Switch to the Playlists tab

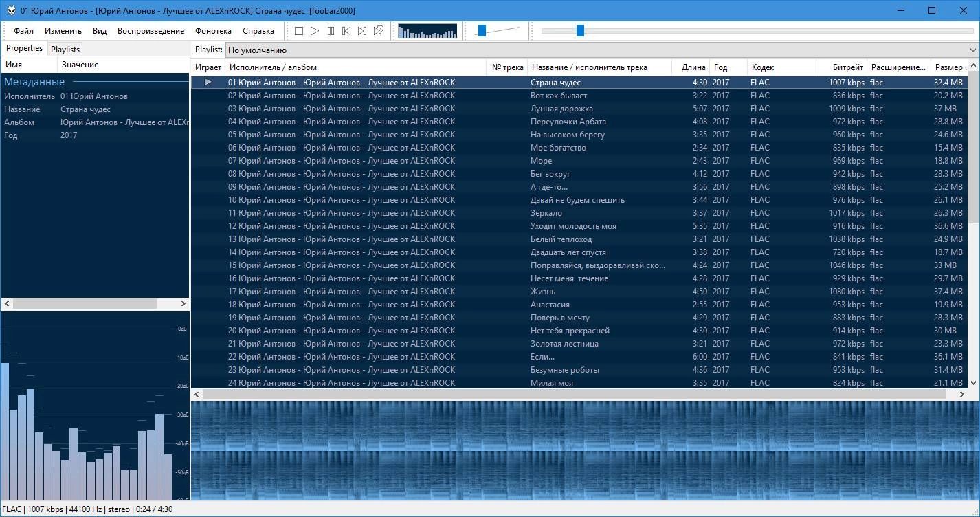pos(65,49)
